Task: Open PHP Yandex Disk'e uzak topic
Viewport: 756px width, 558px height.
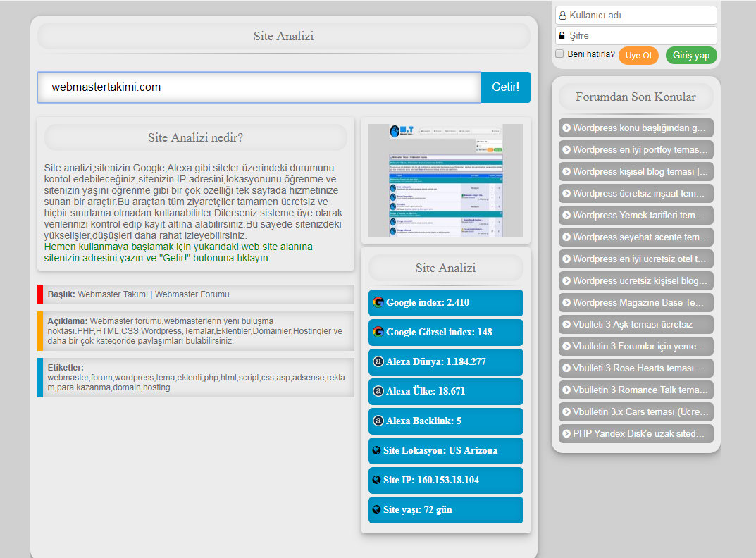Action: click(636, 433)
